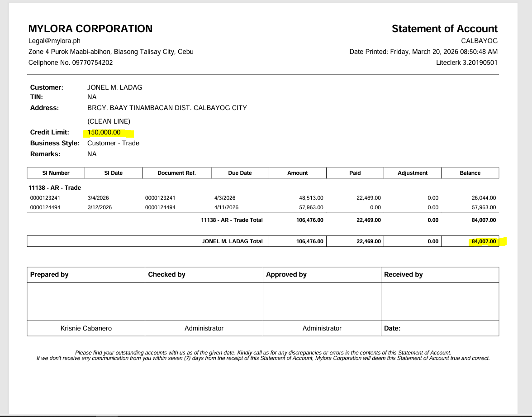
Task: Click the empty Received by signature box
Action: [x=440, y=302]
